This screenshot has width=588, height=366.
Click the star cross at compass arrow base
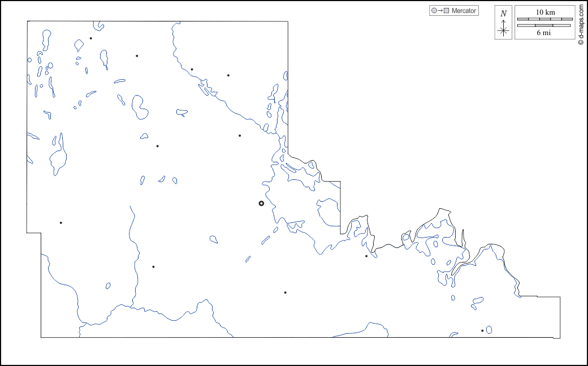(x=503, y=30)
